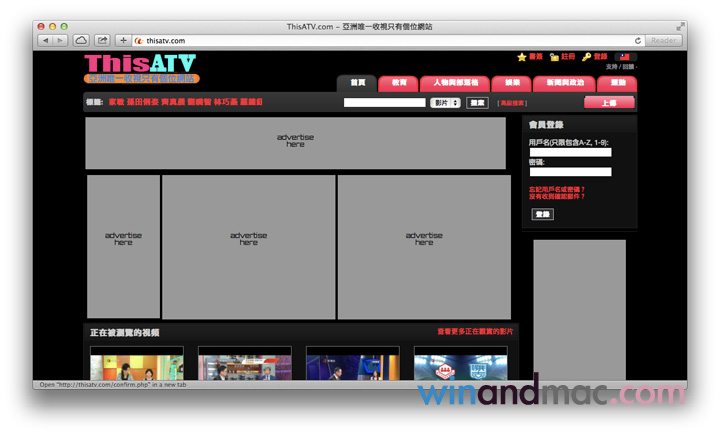This screenshot has height=435, width=720.
Task: Click the browser Forward arrow button
Action: pos(60,40)
